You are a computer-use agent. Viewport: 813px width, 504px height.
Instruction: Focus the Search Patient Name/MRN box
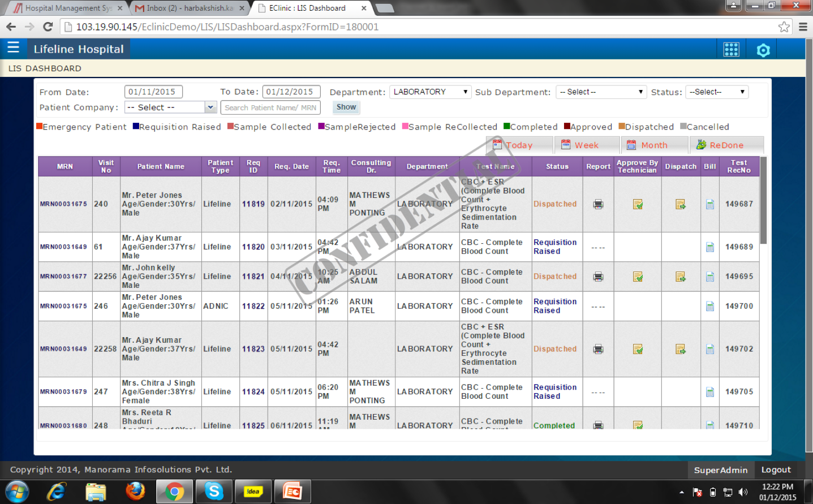click(x=270, y=107)
